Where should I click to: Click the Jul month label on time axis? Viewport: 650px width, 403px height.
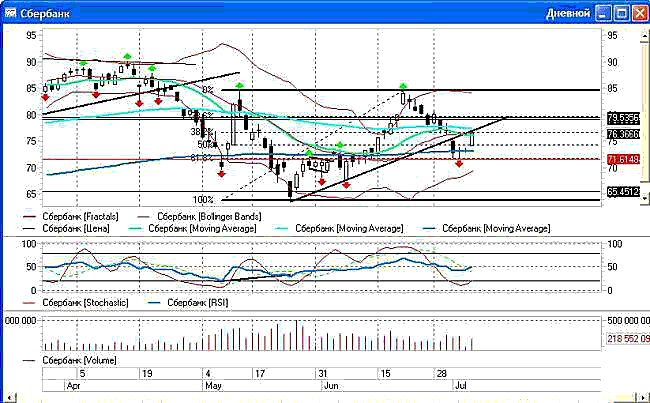coord(461,386)
